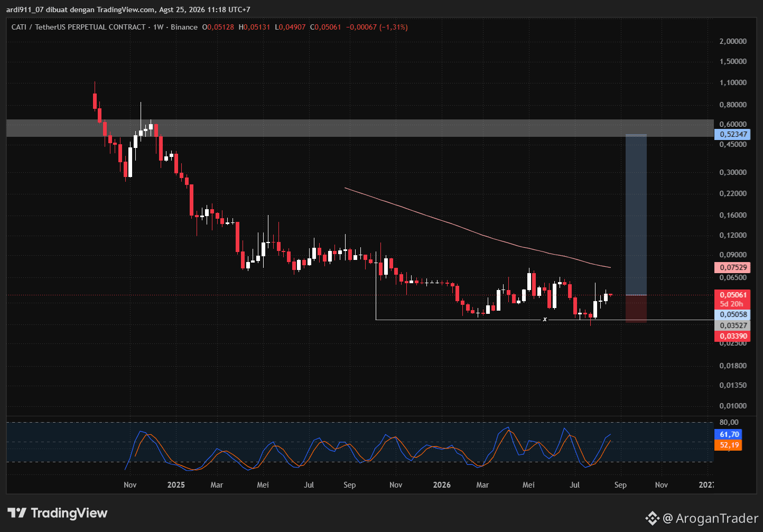Click the 0,60000 price scale label
763x532 pixels.
(733, 124)
